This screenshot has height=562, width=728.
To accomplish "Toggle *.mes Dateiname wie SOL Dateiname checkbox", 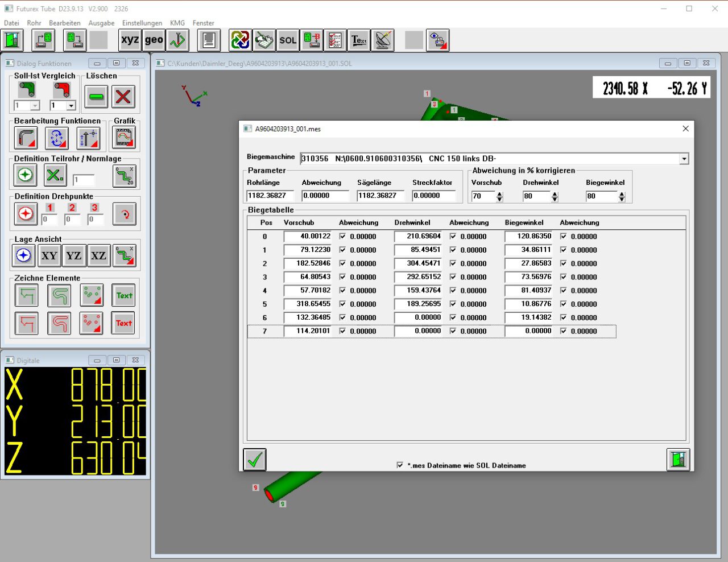I will point(400,465).
